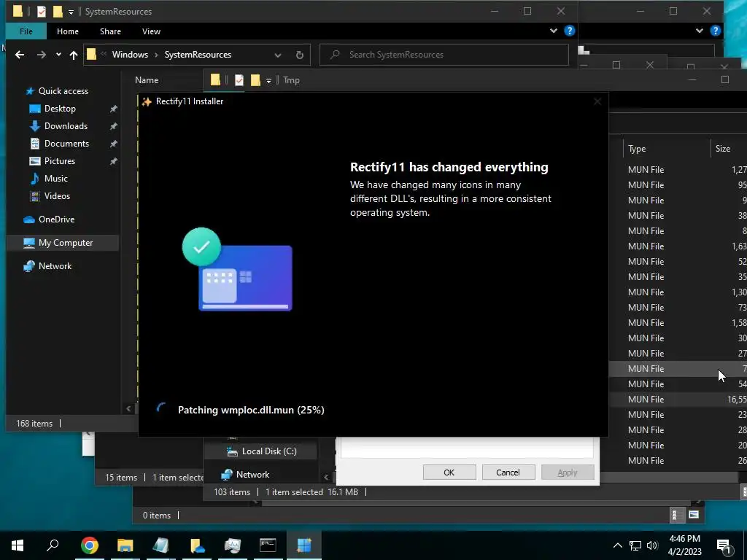Viewport: 747px width, 560px height.
Task: Open the Command Prompt taskbar icon
Action: click(268, 545)
